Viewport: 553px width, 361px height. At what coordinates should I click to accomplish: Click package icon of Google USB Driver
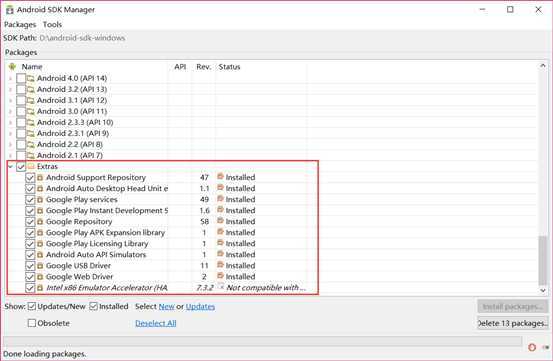click(x=40, y=266)
